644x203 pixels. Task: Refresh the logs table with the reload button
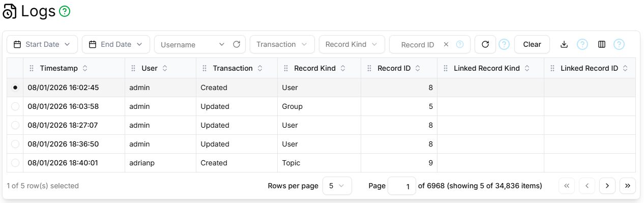tap(485, 44)
